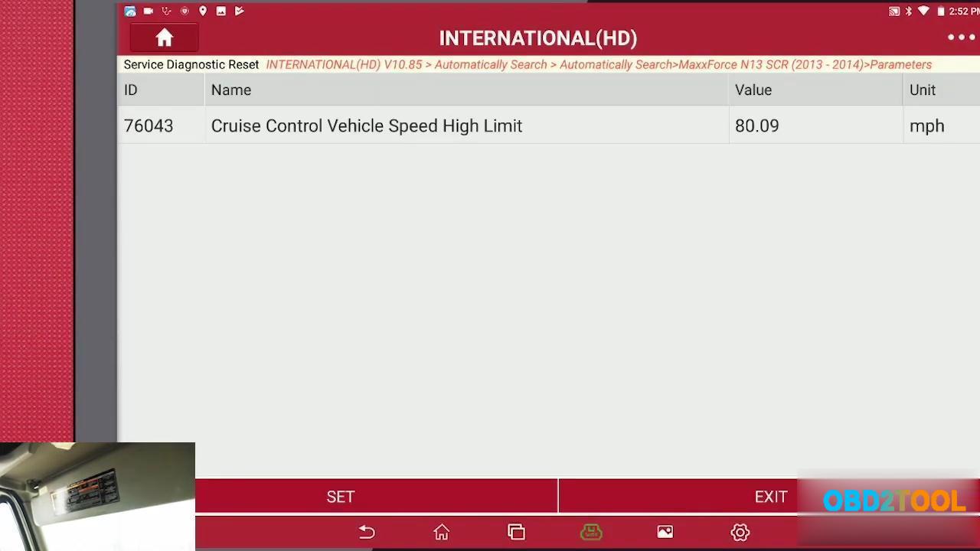This screenshot has height=551, width=980.
Task: Tap the Android home icon in navigation bar
Action: click(x=442, y=532)
